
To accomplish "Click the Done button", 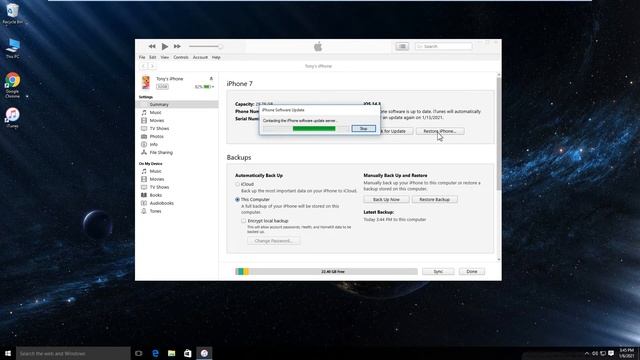I will [x=472, y=271].
